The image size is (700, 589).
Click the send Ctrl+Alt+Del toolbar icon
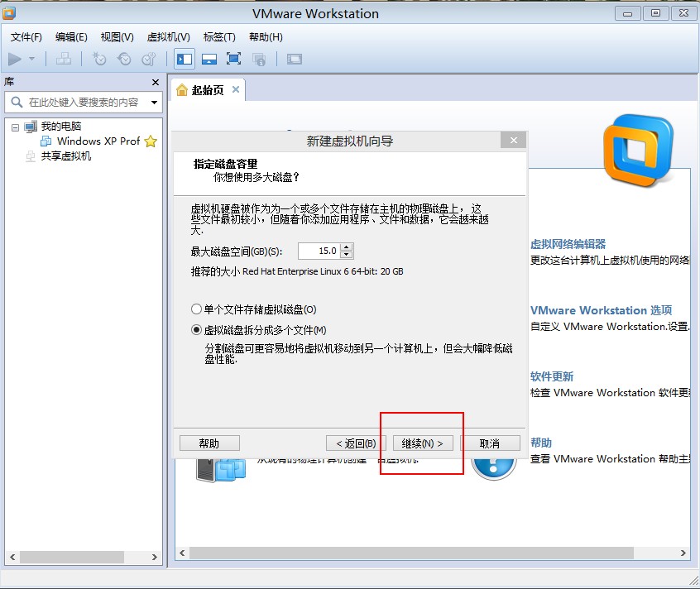(x=64, y=59)
